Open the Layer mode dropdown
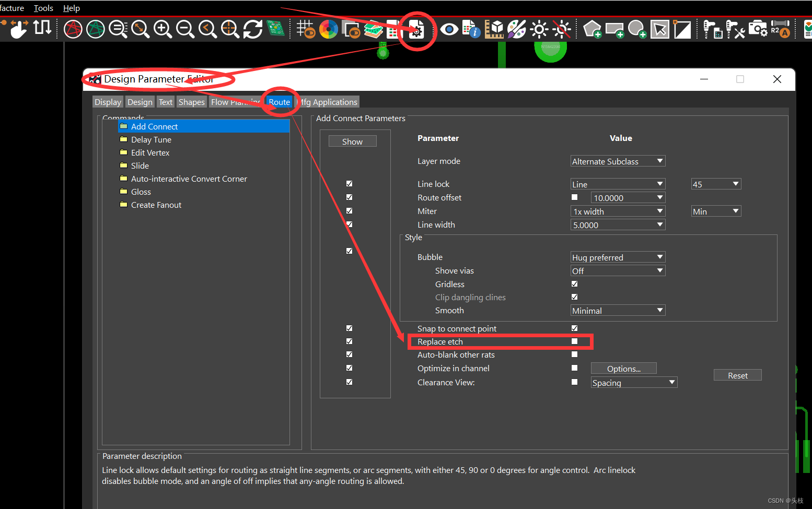Image resolution: width=812 pixels, height=509 pixels. (617, 161)
